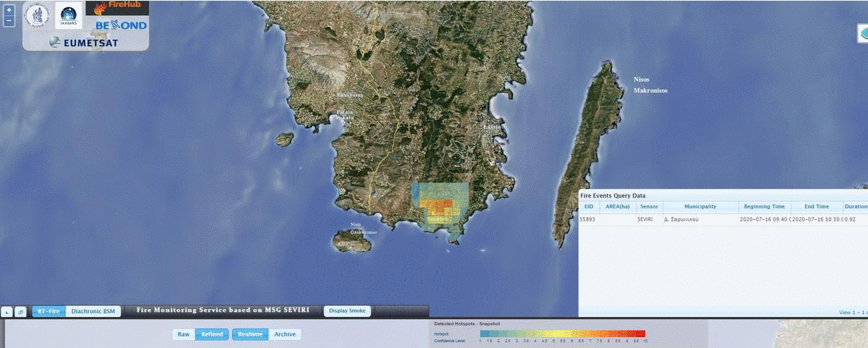868x348 pixels.
Task: Click end time 2020-07-16 10:30 cell
Action: click(x=817, y=219)
